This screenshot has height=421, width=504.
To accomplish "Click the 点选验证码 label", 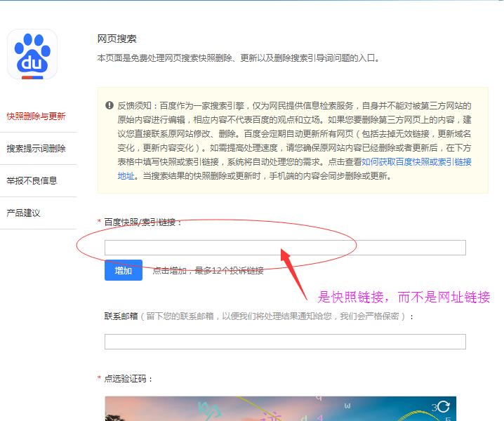I will 128,379.
